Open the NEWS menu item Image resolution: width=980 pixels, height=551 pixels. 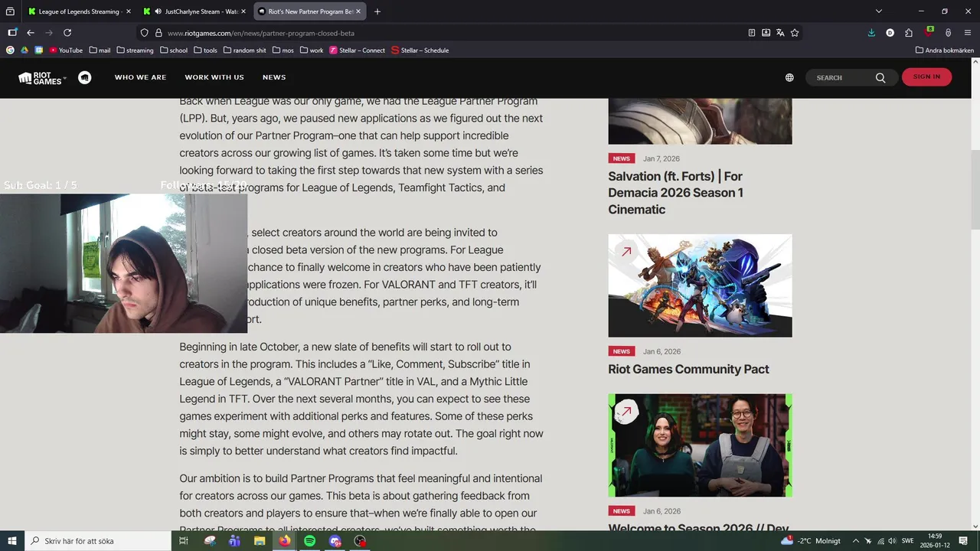pyautogui.click(x=274, y=77)
